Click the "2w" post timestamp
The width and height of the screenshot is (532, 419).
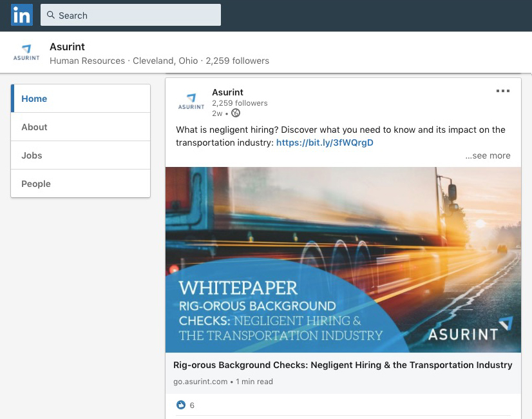click(217, 113)
